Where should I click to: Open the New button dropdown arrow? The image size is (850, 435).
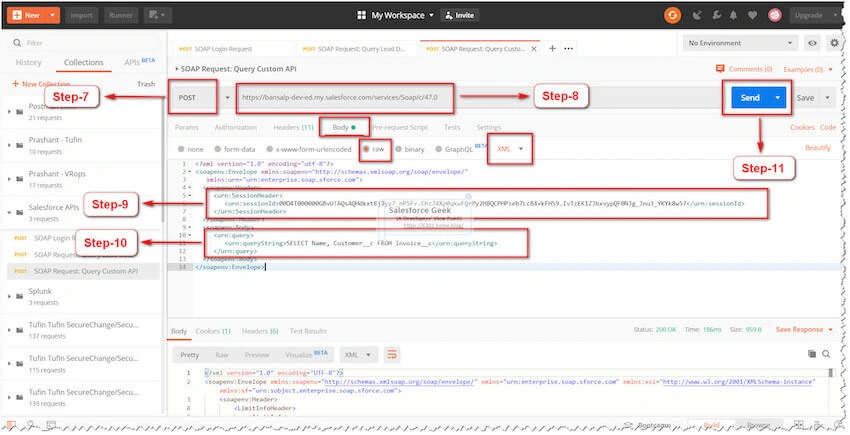[52, 15]
